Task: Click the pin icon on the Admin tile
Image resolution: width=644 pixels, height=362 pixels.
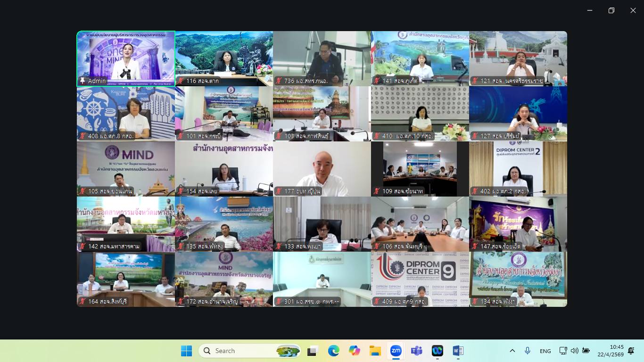Action: click(x=83, y=81)
